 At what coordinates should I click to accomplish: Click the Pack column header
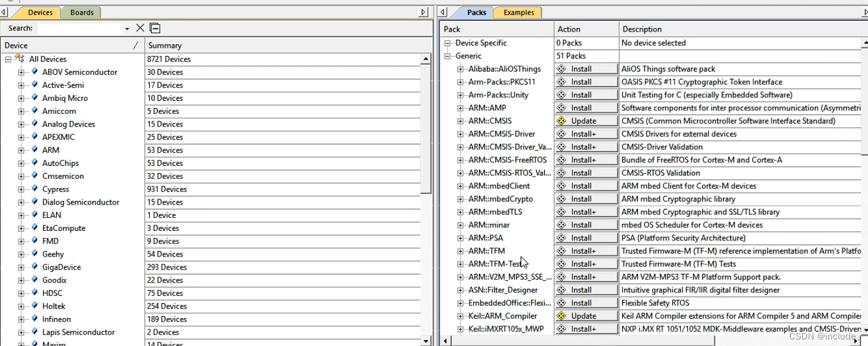(x=498, y=29)
